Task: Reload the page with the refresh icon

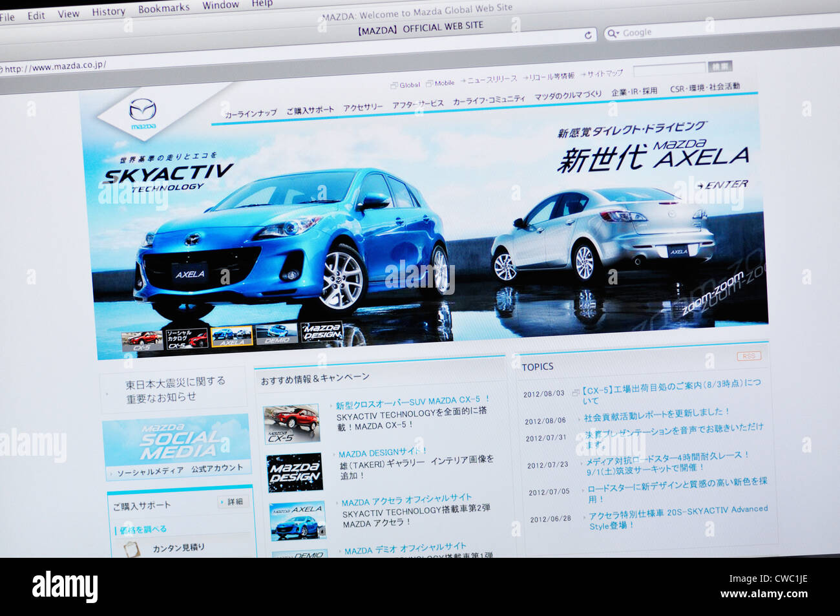Action: [588, 35]
